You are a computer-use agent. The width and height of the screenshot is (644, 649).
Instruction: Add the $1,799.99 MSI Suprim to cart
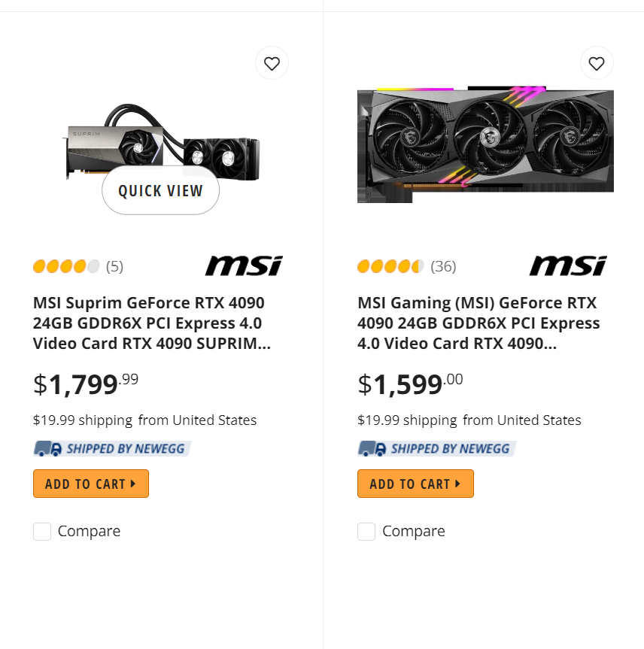pos(91,484)
